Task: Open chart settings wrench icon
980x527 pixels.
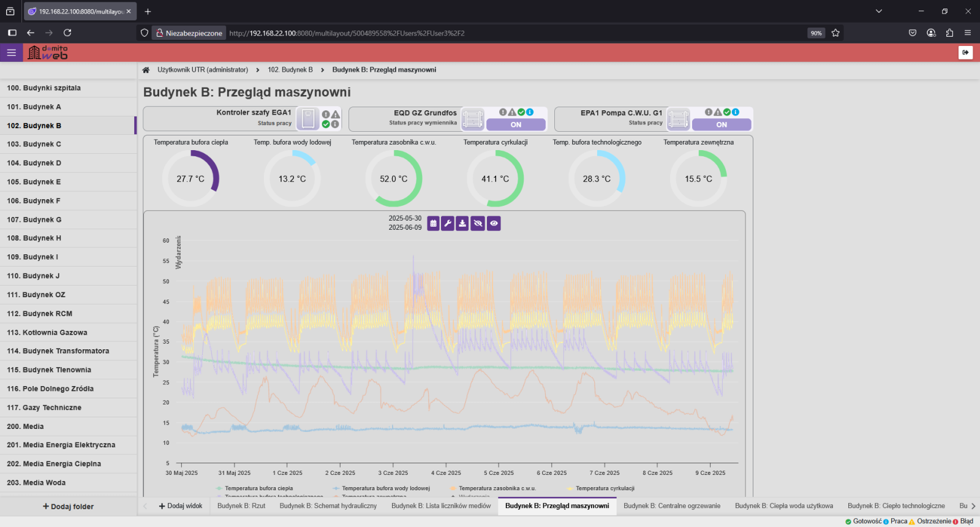Action: point(448,224)
